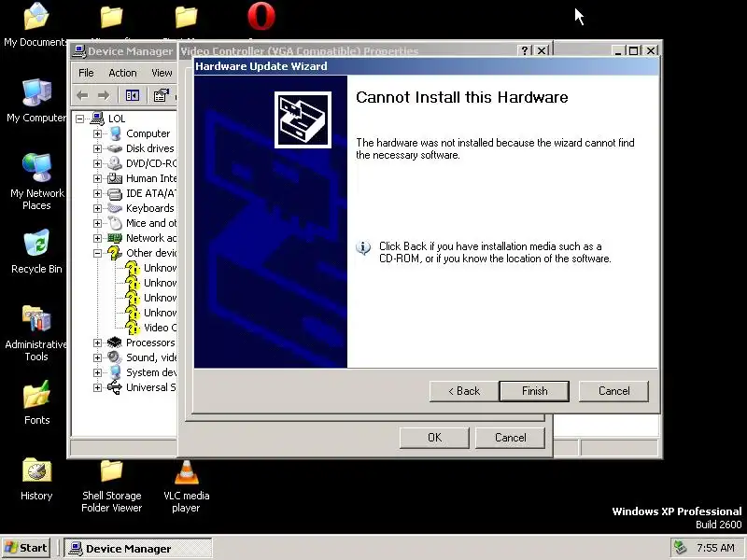The width and height of the screenshot is (747, 560).
Task: Click OK in the Properties dialog
Action: coord(434,438)
